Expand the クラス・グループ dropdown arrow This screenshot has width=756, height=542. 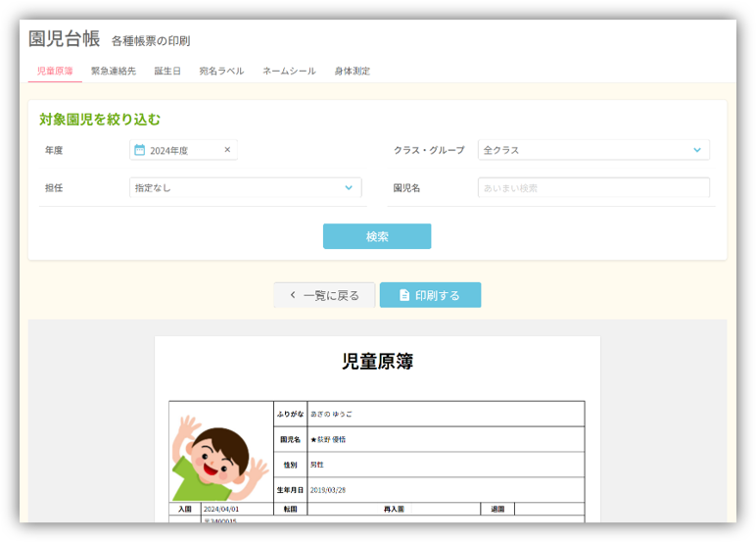click(x=696, y=150)
